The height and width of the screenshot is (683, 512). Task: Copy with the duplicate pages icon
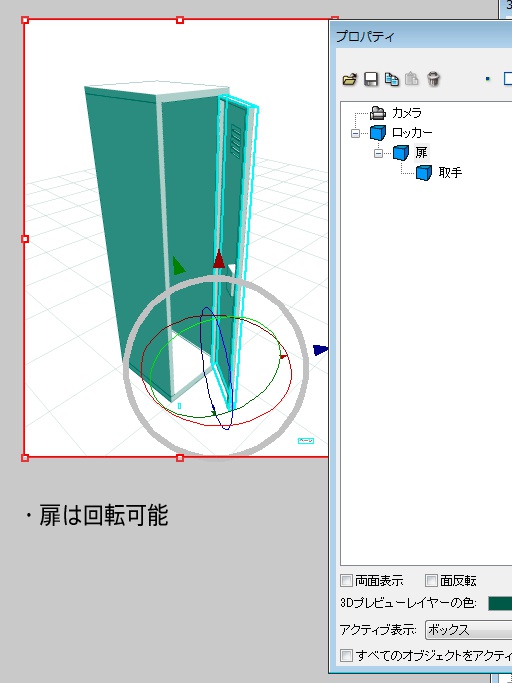[x=392, y=79]
